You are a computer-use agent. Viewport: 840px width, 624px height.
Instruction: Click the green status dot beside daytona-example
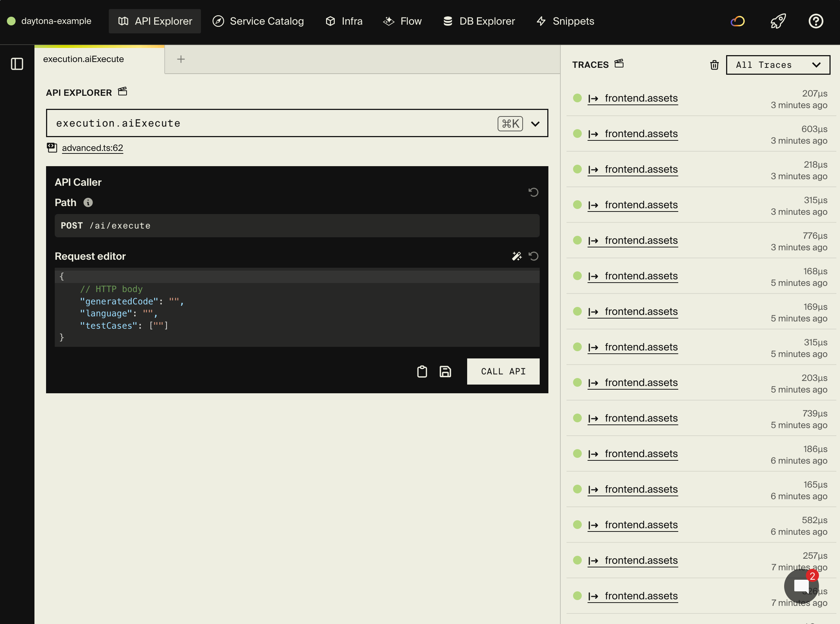[x=12, y=21]
